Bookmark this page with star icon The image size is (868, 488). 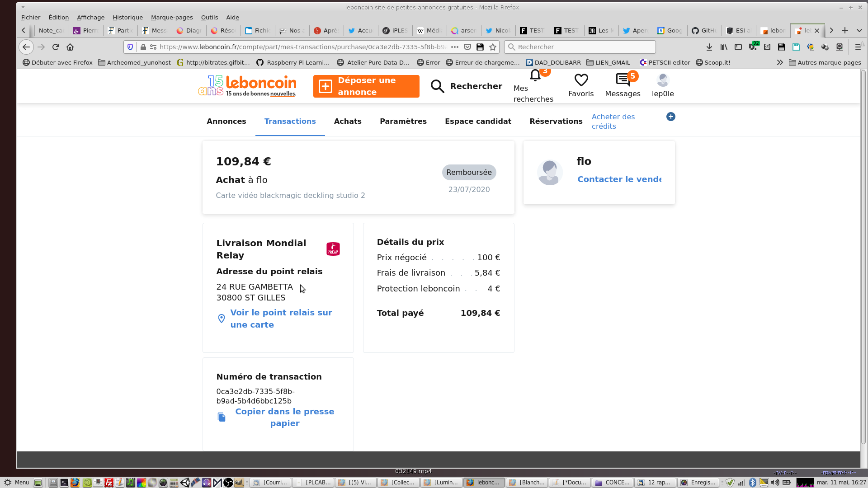(493, 47)
